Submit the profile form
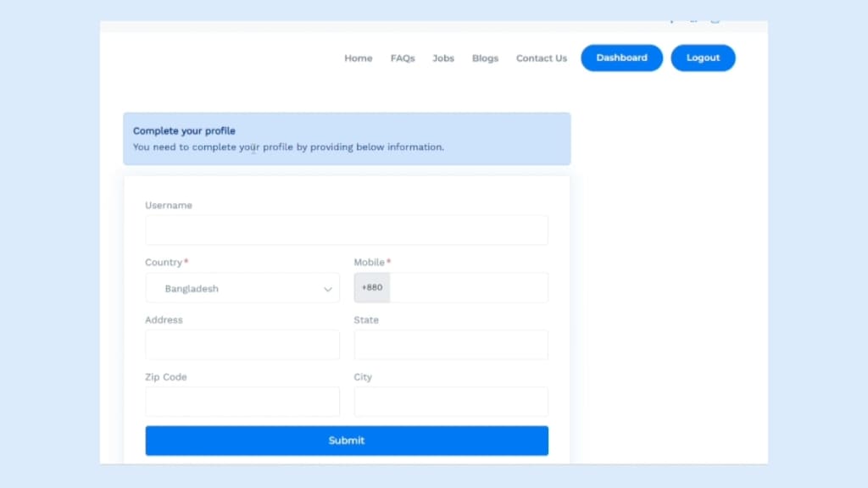The height and width of the screenshot is (488, 868). pos(346,441)
